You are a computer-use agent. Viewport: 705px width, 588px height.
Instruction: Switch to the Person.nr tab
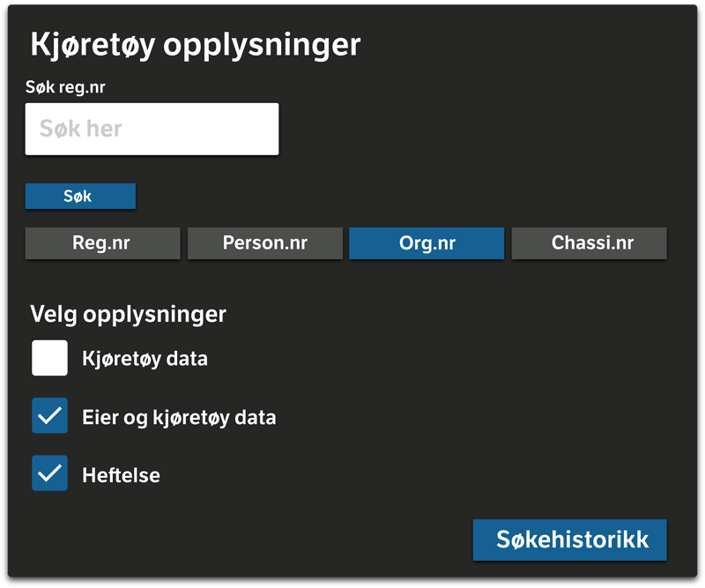pyautogui.click(x=265, y=243)
